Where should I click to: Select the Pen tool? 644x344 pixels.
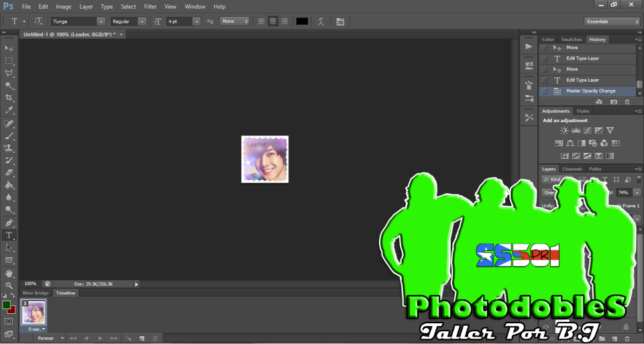click(9, 223)
